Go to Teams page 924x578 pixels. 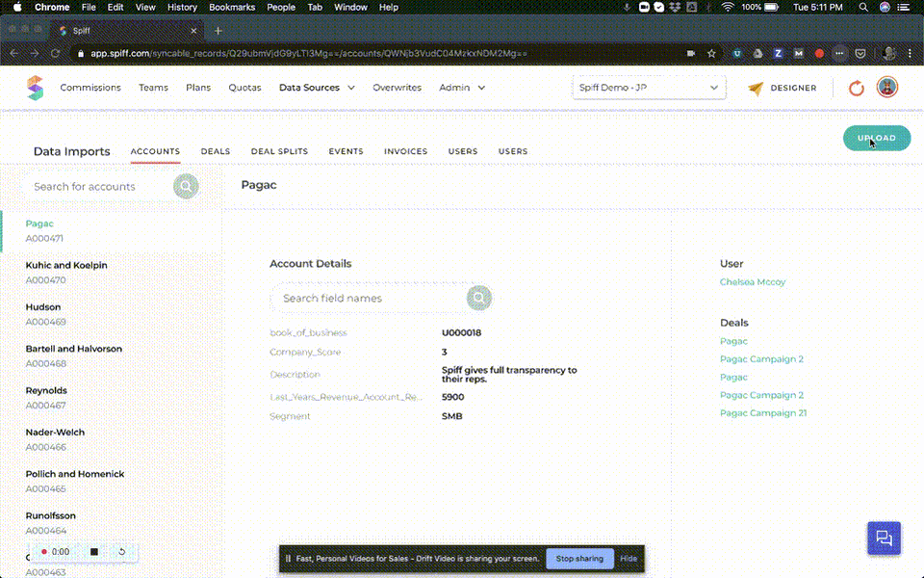click(153, 88)
